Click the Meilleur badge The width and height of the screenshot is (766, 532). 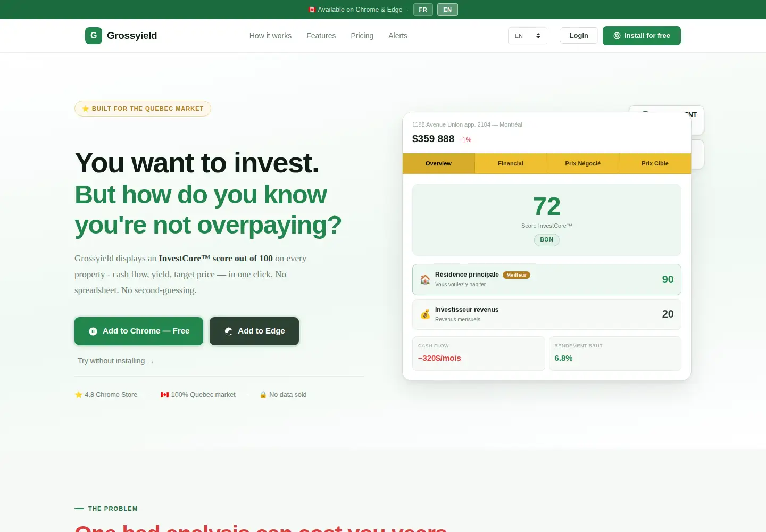point(517,275)
